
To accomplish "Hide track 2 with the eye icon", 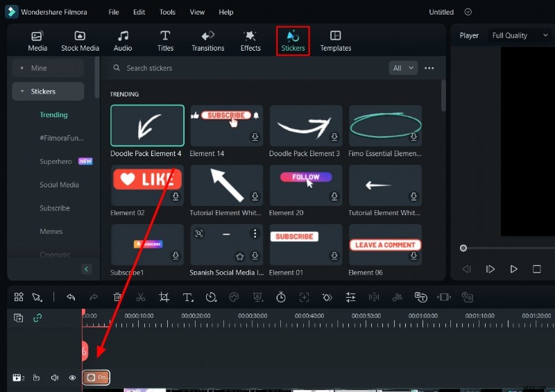I will tap(72, 378).
